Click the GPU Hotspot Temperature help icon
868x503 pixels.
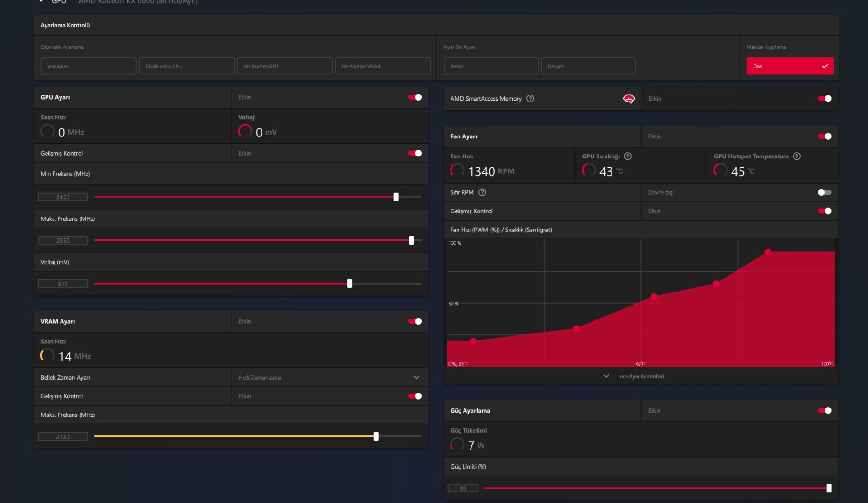796,156
